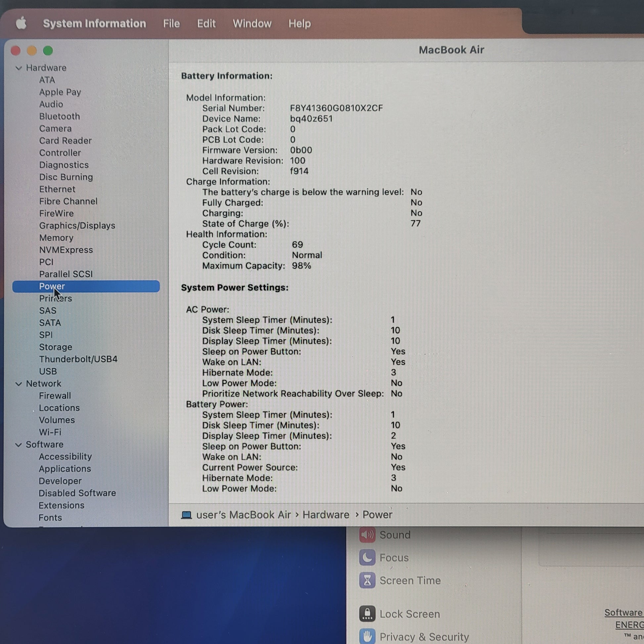
Task: Click the green zoom window button
Action: 48,51
